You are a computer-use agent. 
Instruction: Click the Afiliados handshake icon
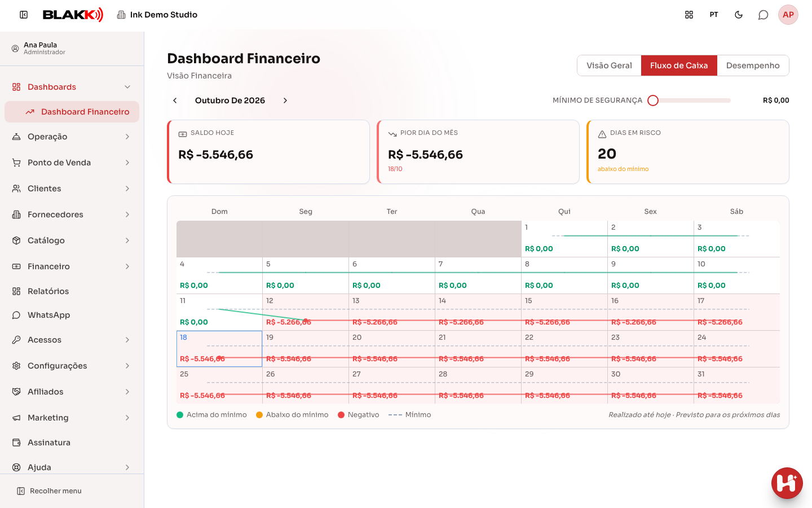point(16,392)
